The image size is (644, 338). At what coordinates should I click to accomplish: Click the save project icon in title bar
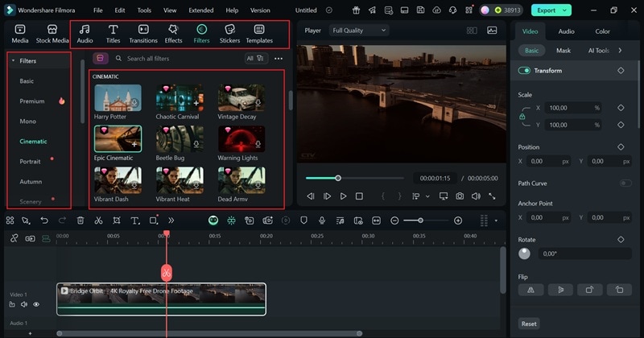point(420,10)
